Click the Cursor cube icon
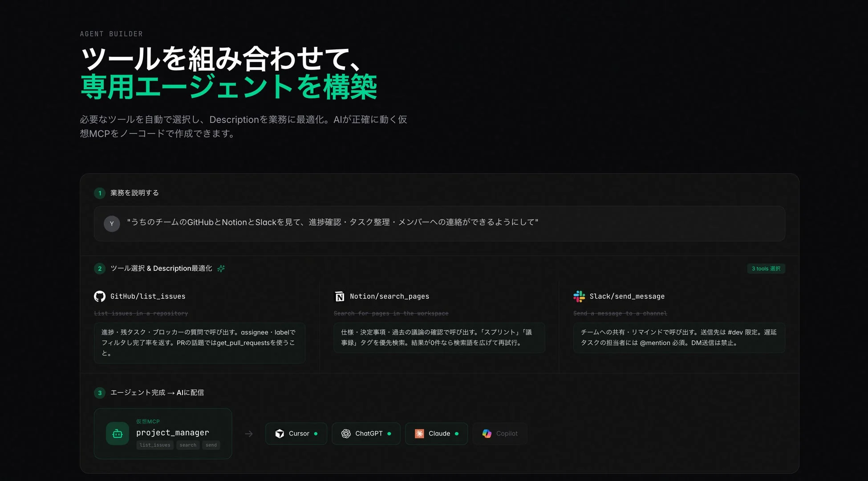This screenshot has width=868, height=481. click(280, 433)
